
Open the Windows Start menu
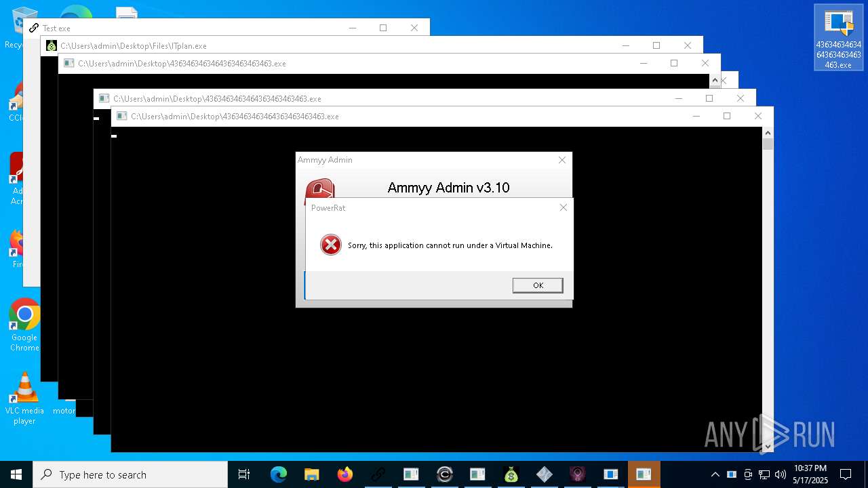16,474
